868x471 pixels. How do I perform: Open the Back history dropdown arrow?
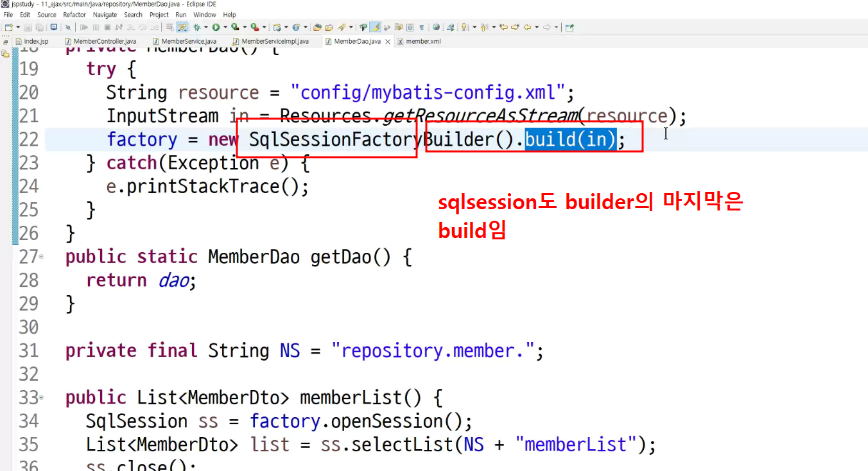tap(536, 28)
